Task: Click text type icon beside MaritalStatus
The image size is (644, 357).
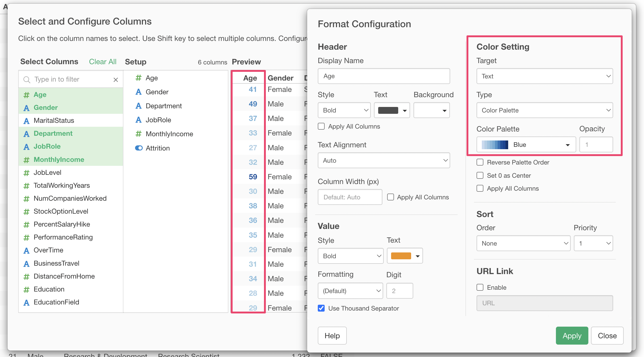Action: 26,121
